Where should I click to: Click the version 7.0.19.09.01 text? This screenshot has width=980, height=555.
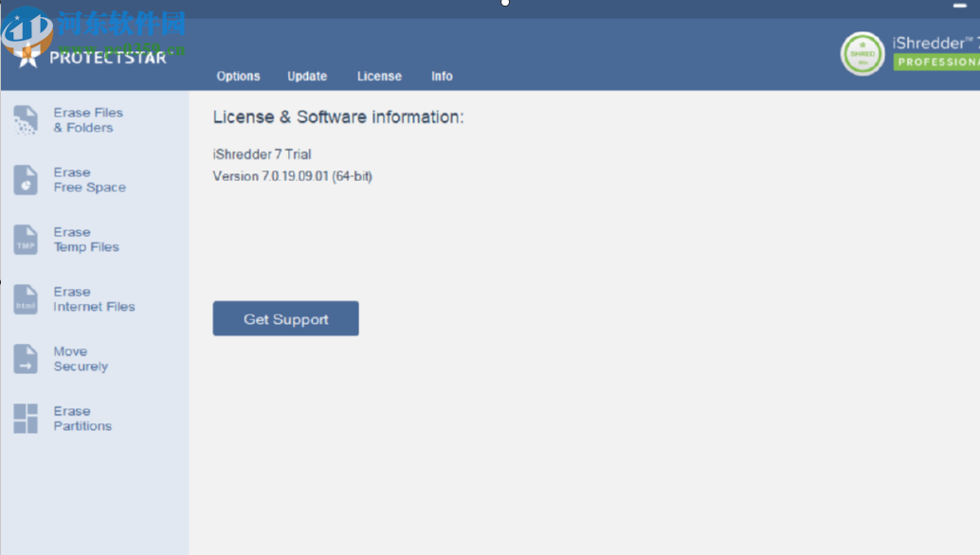[x=293, y=176]
